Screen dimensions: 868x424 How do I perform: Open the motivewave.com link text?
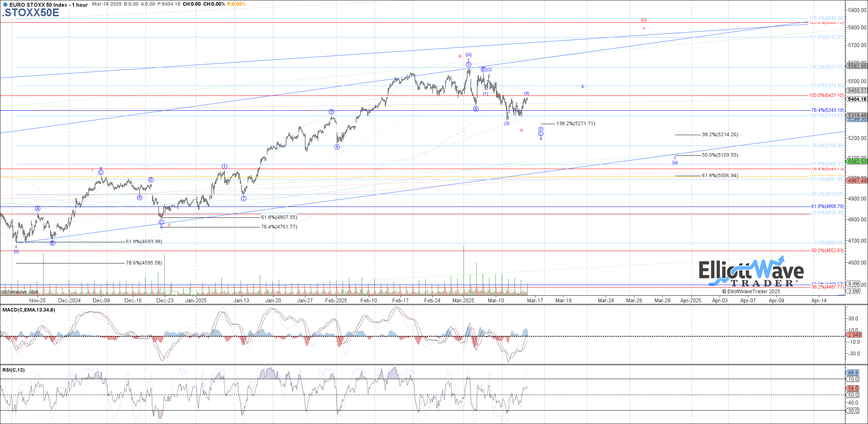pyautogui.click(x=19, y=292)
